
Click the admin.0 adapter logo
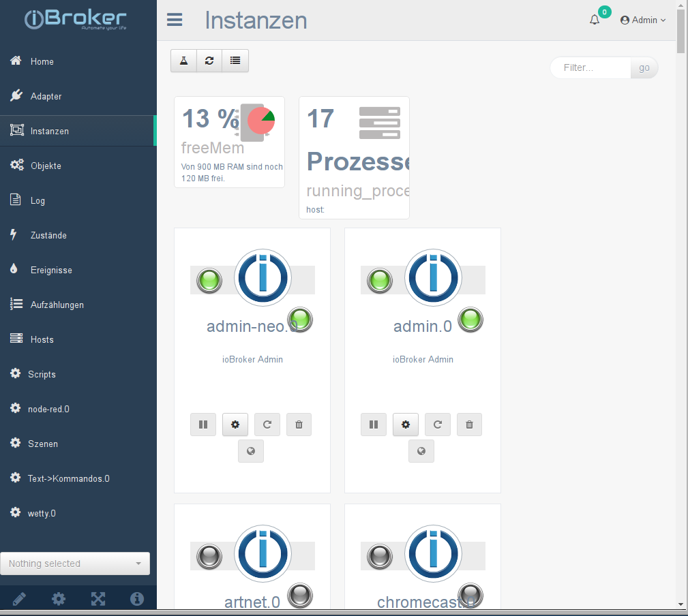[x=433, y=278]
